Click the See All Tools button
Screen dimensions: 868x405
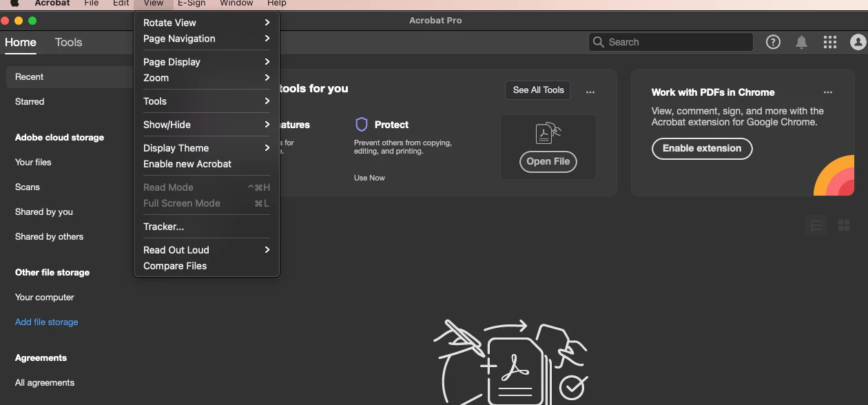pos(538,90)
